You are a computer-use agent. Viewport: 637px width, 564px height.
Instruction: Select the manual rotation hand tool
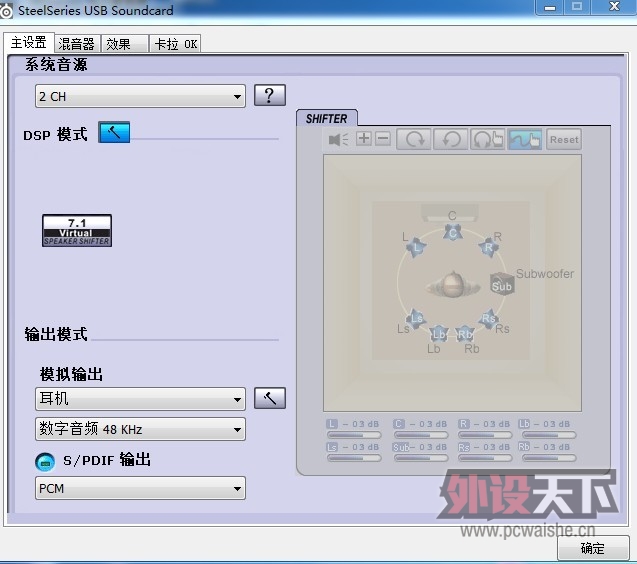click(x=488, y=139)
